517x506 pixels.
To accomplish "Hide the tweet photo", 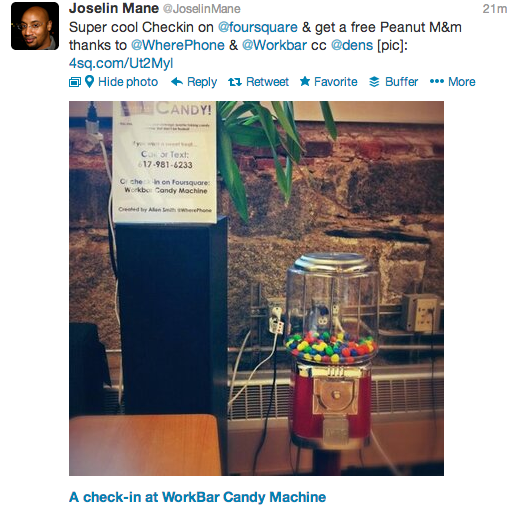I will pyautogui.click(x=128, y=82).
